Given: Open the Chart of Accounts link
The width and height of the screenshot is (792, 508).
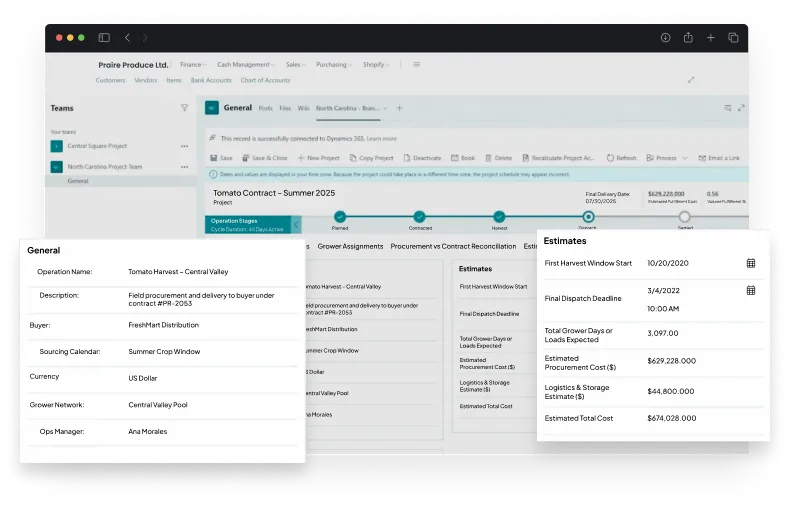Looking at the screenshot, I should click(x=265, y=80).
